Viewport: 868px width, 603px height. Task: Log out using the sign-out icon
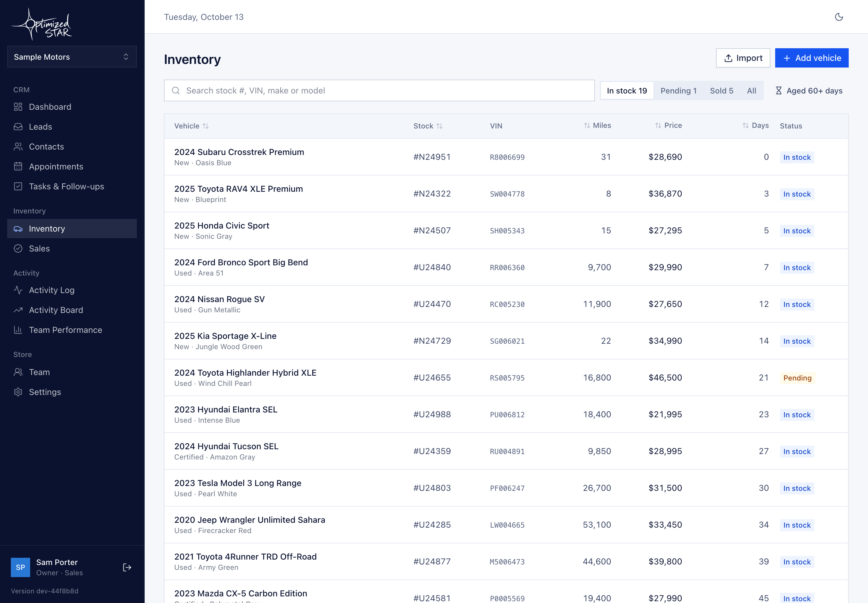tap(127, 567)
